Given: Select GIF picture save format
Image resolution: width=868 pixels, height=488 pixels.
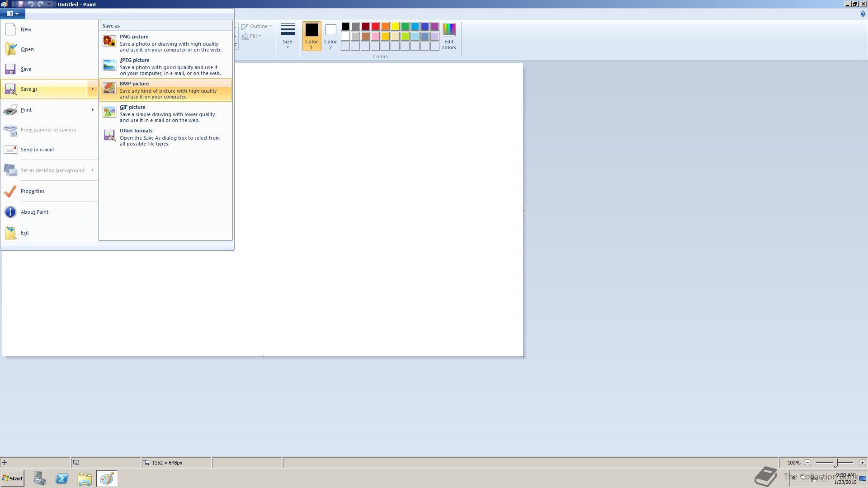Looking at the screenshot, I should pyautogui.click(x=165, y=113).
